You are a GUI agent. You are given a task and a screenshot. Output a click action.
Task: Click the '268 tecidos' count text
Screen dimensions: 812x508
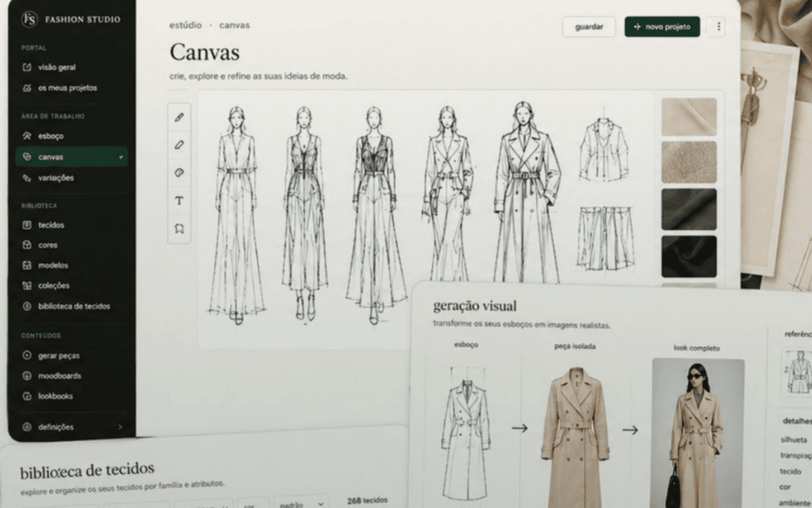367,500
